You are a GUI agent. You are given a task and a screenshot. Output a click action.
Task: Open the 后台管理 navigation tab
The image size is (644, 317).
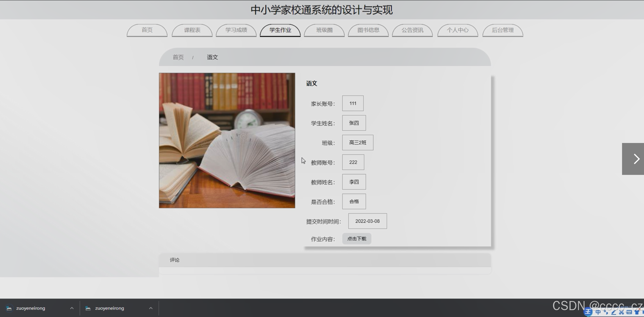coord(503,30)
